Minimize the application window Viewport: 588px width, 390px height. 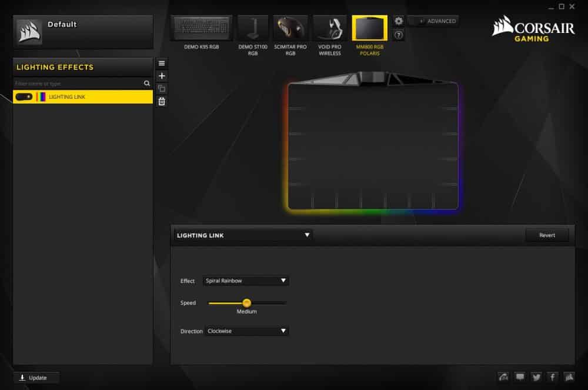pos(551,7)
